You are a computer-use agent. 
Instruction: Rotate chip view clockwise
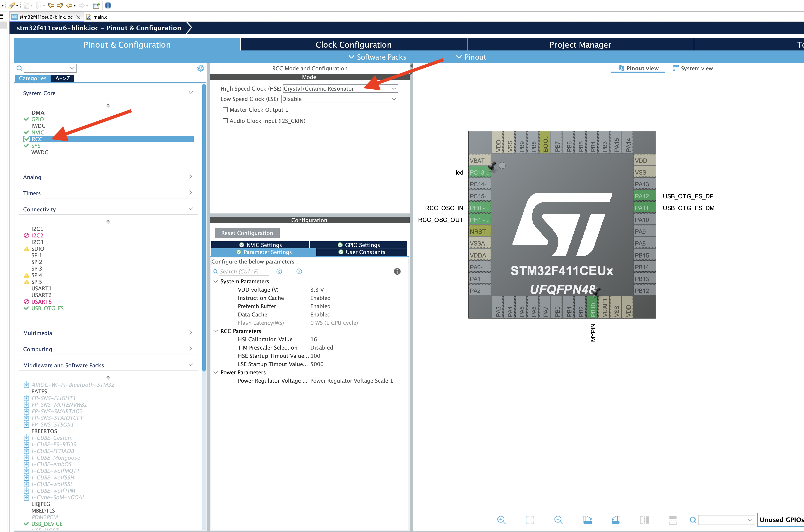pyautogui.click(x=587, y=520)
